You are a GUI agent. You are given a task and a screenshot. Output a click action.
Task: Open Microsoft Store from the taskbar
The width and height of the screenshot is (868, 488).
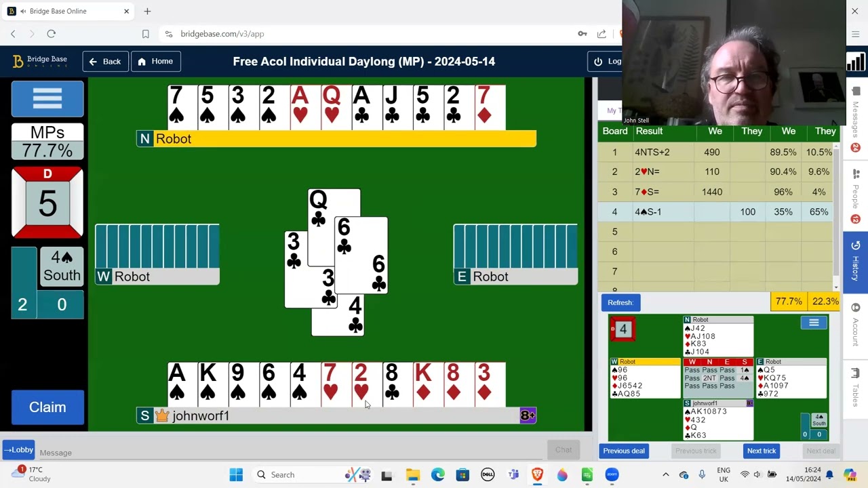point(462,474)
